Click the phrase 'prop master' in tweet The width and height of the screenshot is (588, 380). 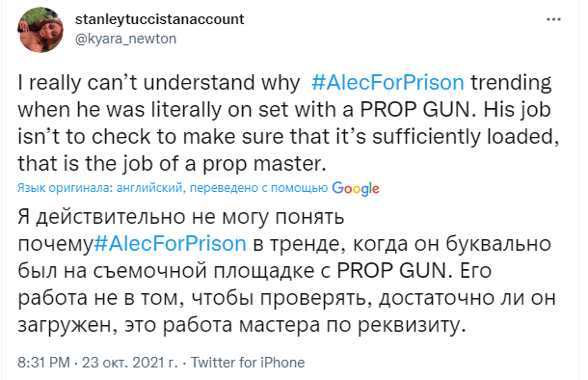(x=262, y=164)
